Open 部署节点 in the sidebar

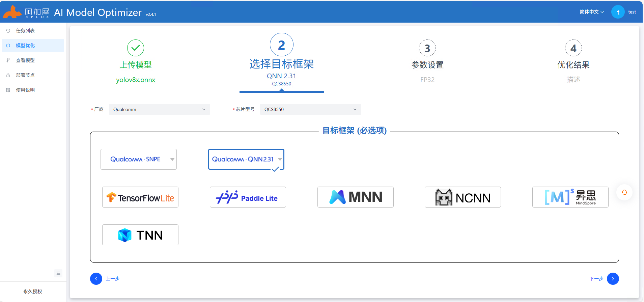[x=33, y=75]
